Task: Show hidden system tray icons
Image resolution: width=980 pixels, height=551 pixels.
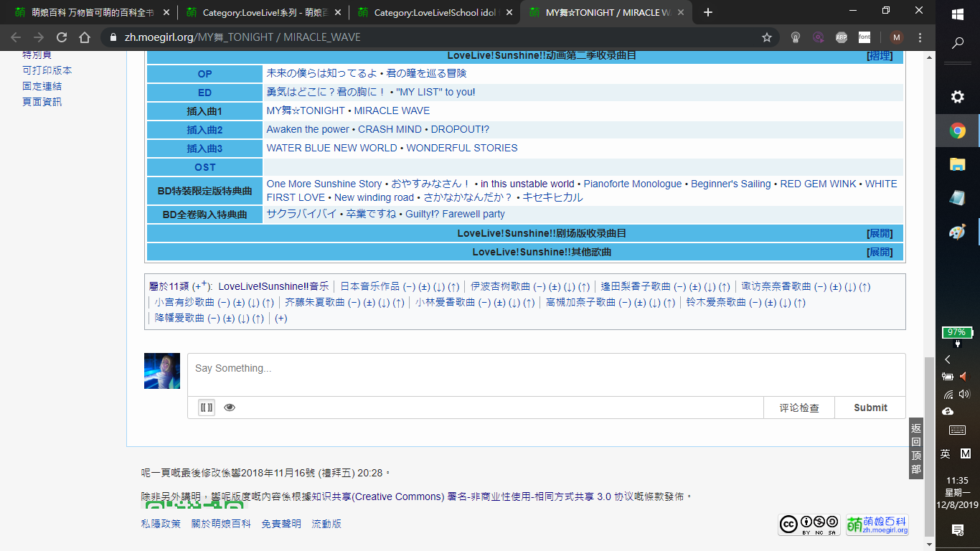Action: pos(948,359)
